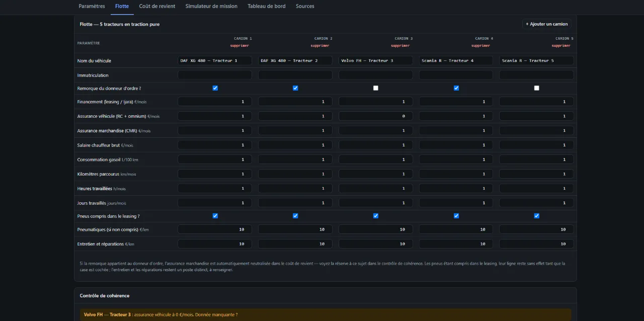644x321 pixels.
Task: Click supprimer under Camion 3
Action: (x=400, y=46)
